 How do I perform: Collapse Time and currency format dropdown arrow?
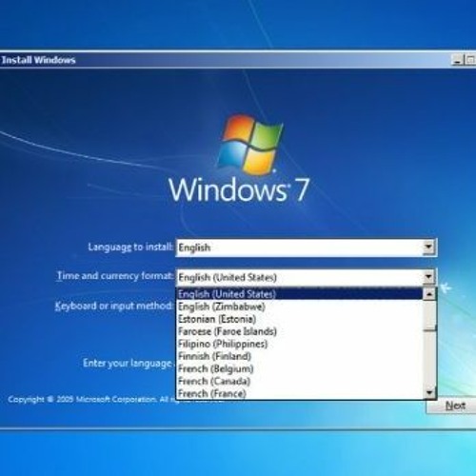428,277
